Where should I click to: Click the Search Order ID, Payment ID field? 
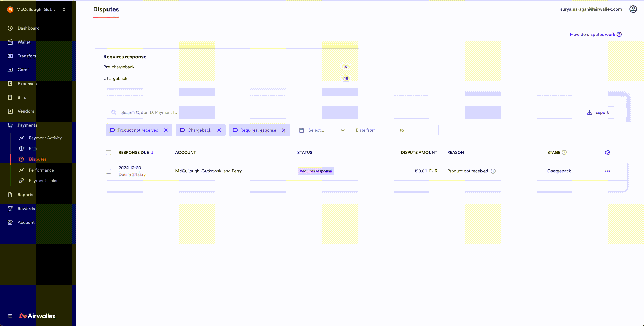click(252, 112)
